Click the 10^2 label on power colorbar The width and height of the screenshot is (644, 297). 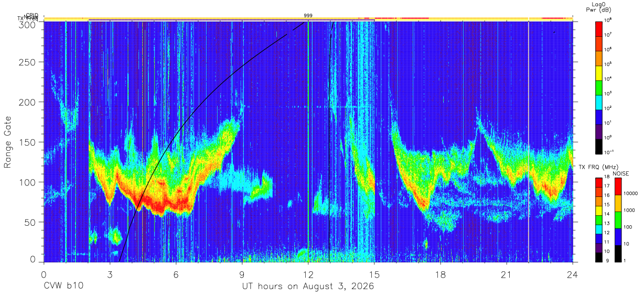(x=608, y=107)
